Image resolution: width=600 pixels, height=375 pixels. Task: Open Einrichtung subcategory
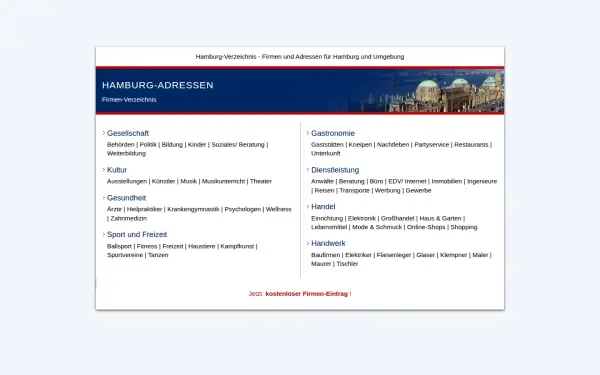[327, 218]
